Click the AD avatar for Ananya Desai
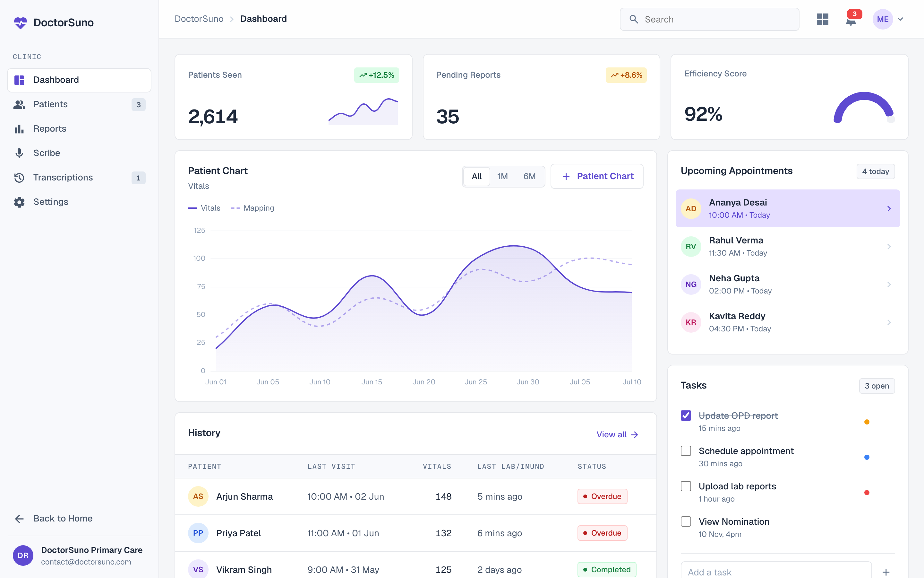The image size is (924, 578). (x=691, y=209)
